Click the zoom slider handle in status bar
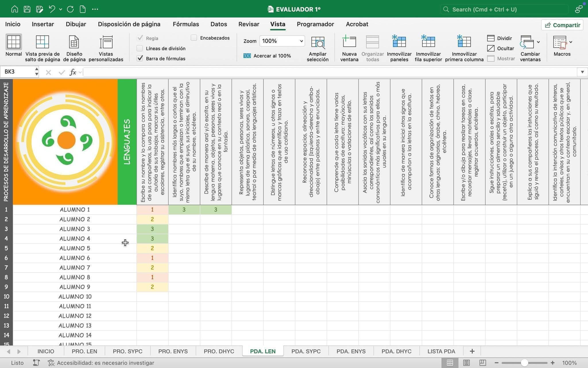 pyautogui.click(x=524, y=363)
